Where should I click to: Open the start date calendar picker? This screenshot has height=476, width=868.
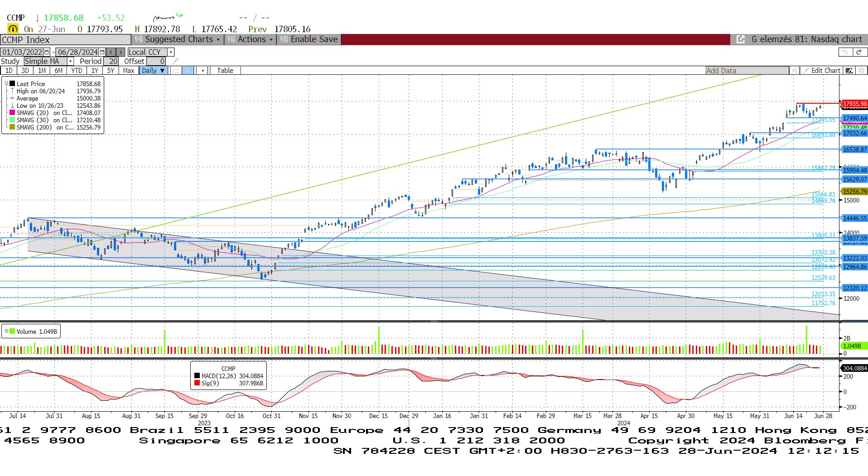click(47, 52)
